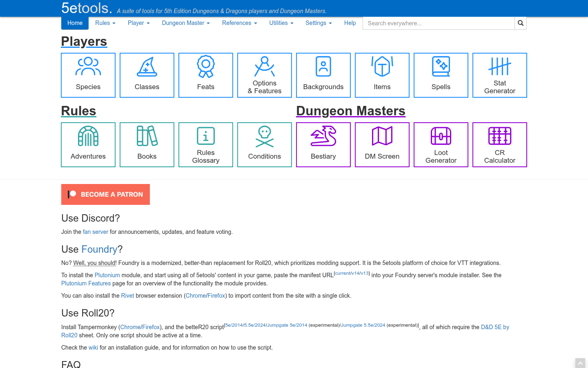Open the Plutonium module link
Screen dimensions: 588x368
tap(107, 275)
